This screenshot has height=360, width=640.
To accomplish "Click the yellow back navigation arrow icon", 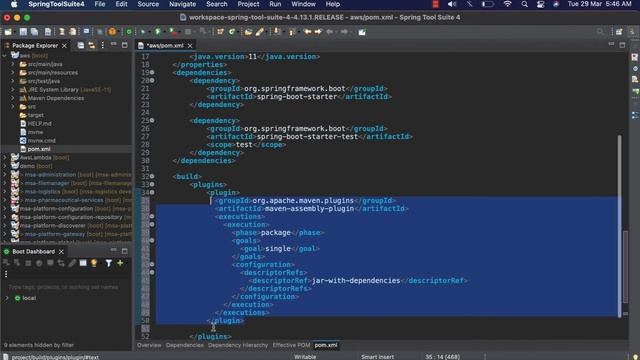I will click(307, 32).
